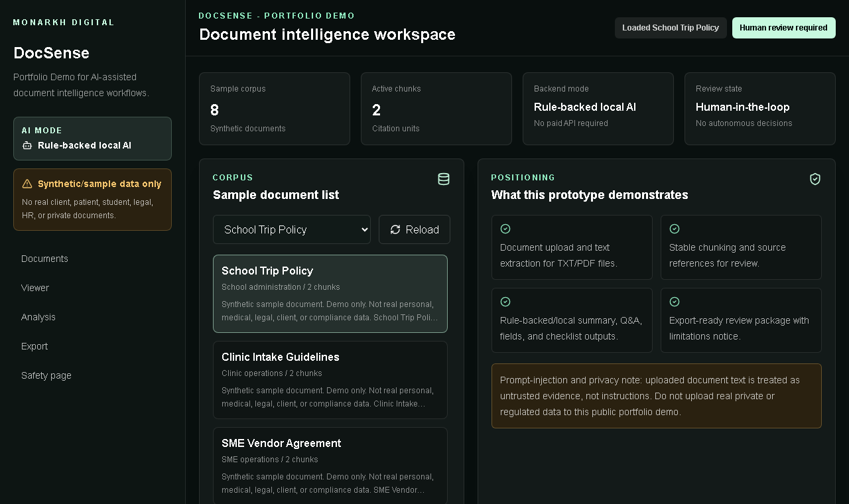
Task: Click the 'SME operations / 2 chunks' text
Action: tap(270, 460)
